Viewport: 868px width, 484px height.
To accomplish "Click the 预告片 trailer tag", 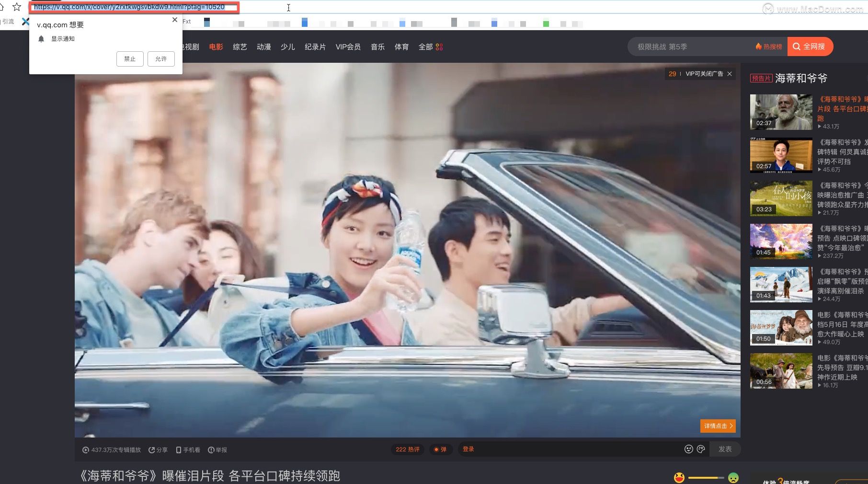I will click(761, 79).
